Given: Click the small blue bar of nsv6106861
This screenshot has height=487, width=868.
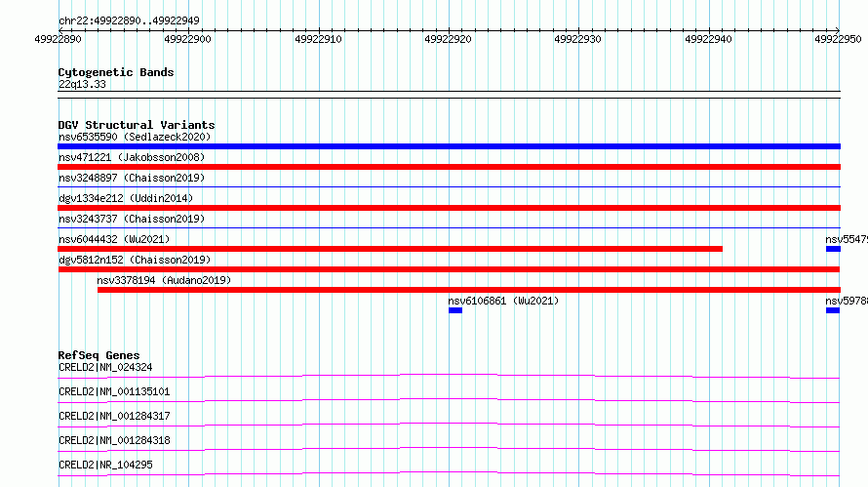Looking at the screenshot, I should point(455,310).
